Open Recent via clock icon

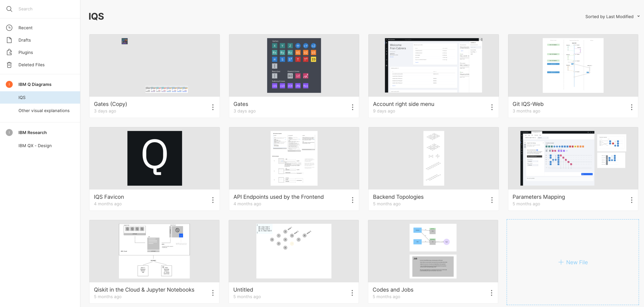pyautogui.click(x=9, y=28)
